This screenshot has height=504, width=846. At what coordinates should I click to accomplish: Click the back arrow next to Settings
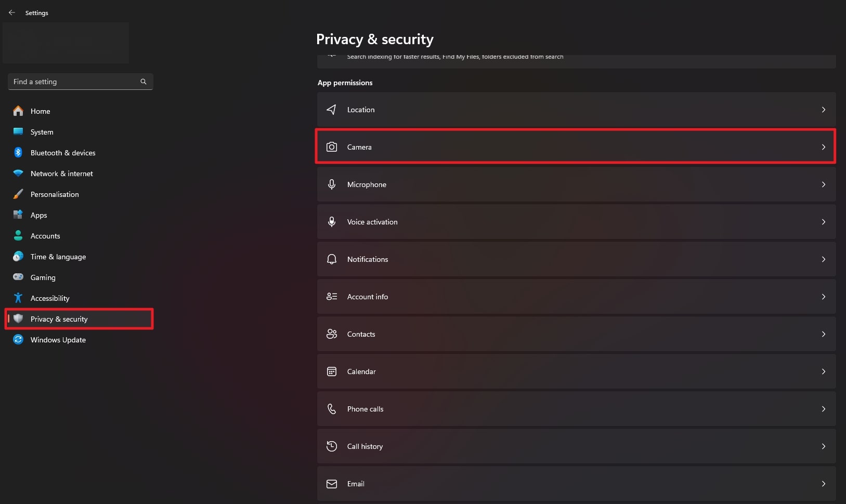point(11,12)
